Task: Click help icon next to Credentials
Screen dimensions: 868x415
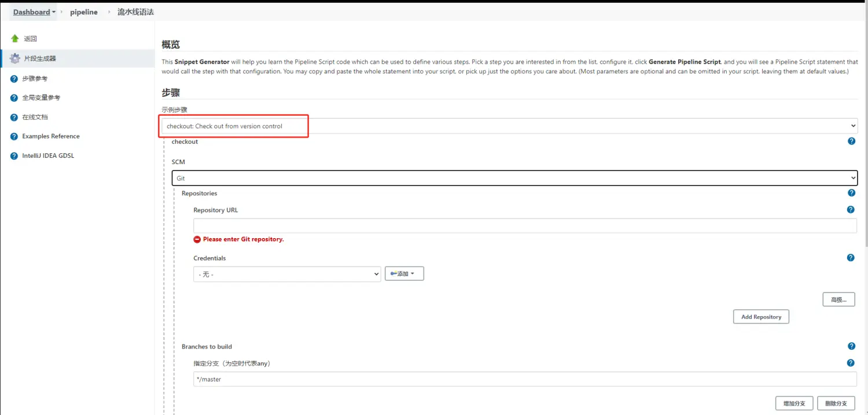Action: (851, 258)
